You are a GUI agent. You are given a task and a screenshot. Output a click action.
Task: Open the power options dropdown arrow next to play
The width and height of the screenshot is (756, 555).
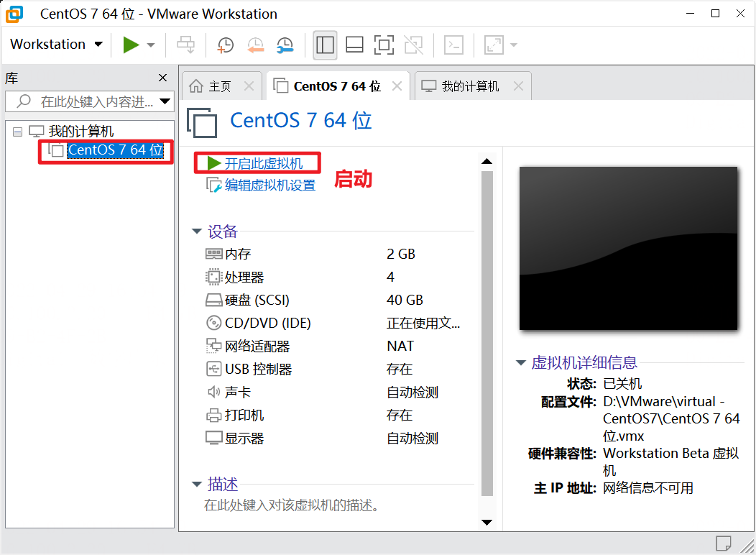click(x=151, y=45)
